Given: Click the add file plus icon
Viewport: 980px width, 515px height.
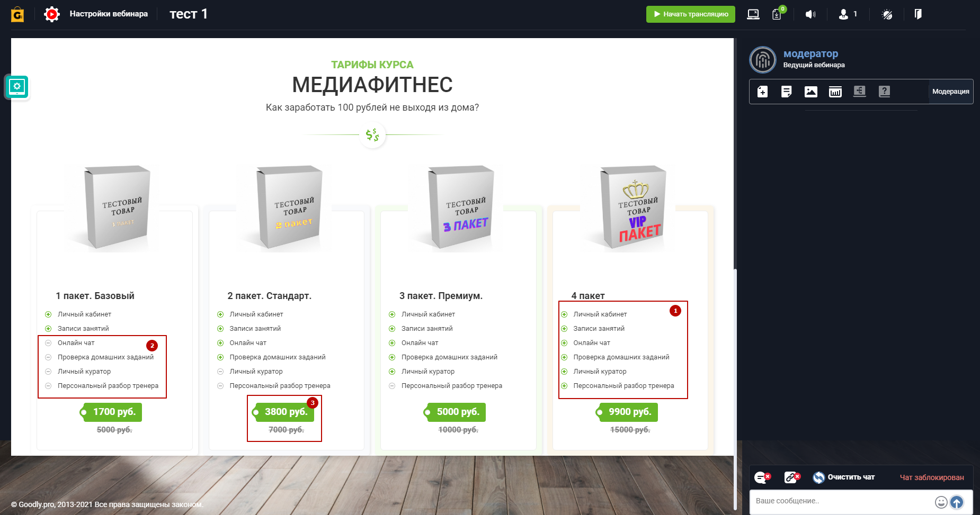Looking at the screenshot, I should pos(762,92).
